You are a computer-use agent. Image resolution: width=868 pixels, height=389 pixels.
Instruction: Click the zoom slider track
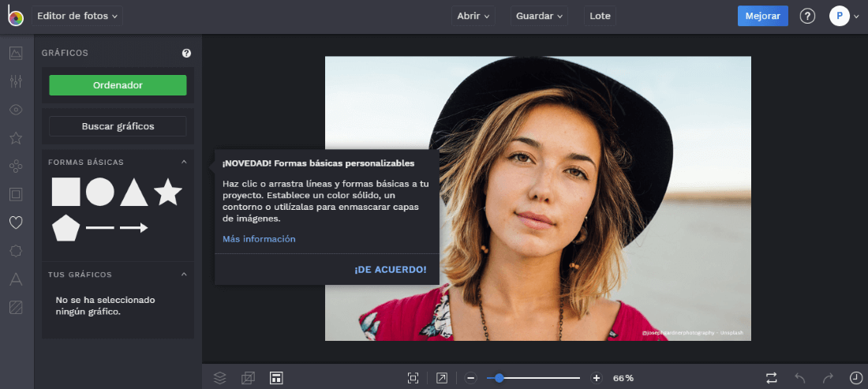[x=544, y=378]
